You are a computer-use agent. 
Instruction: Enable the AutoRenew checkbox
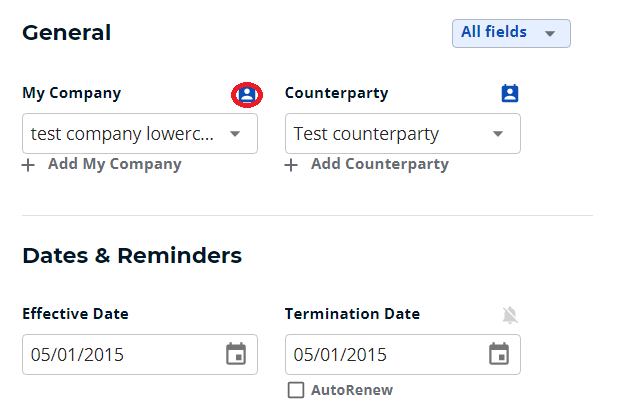[x=296, y=390]
